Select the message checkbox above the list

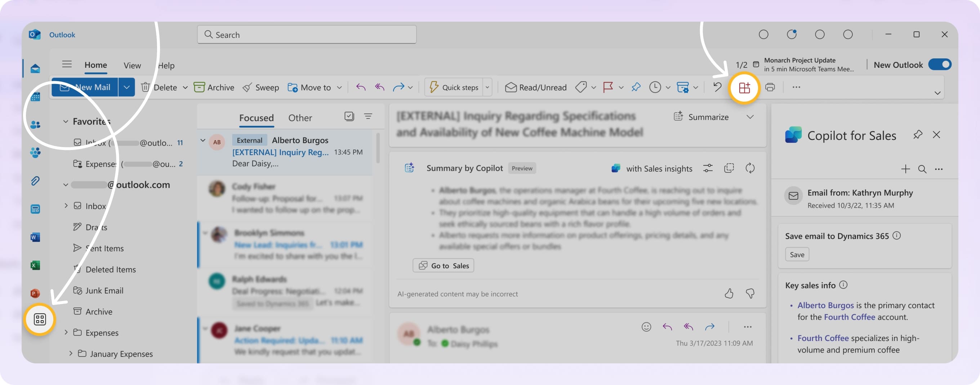pos(349,116)
